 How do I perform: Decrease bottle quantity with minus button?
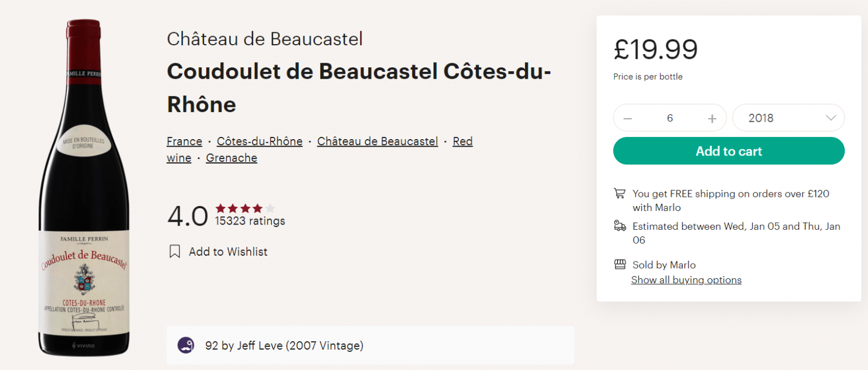[628, 118]
